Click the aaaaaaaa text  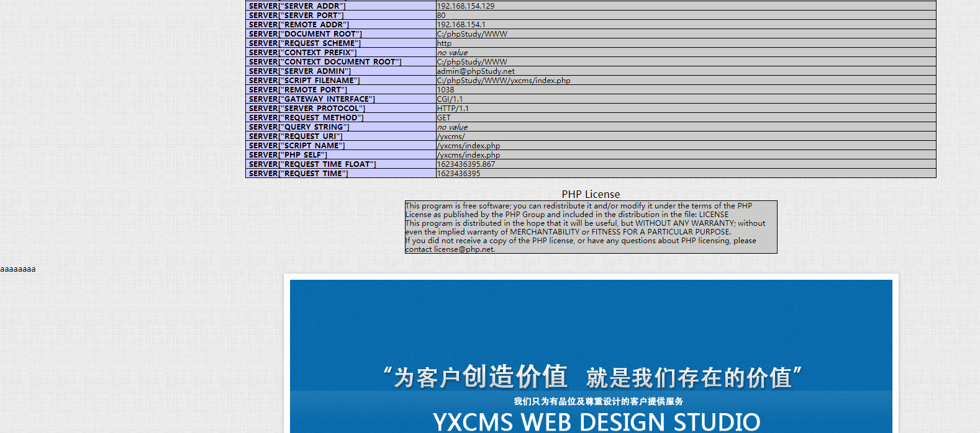tap(18, 269)
